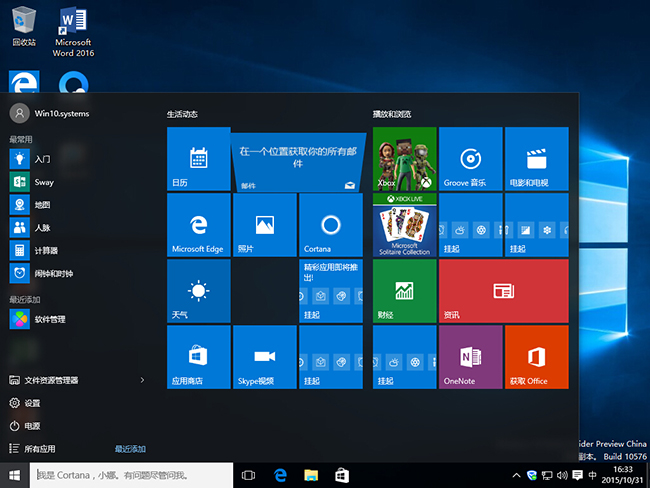Viewport: 650px width, 488px height.
Task: Open Microsoft Solitaire Collection tile
Action: [405, 225]
